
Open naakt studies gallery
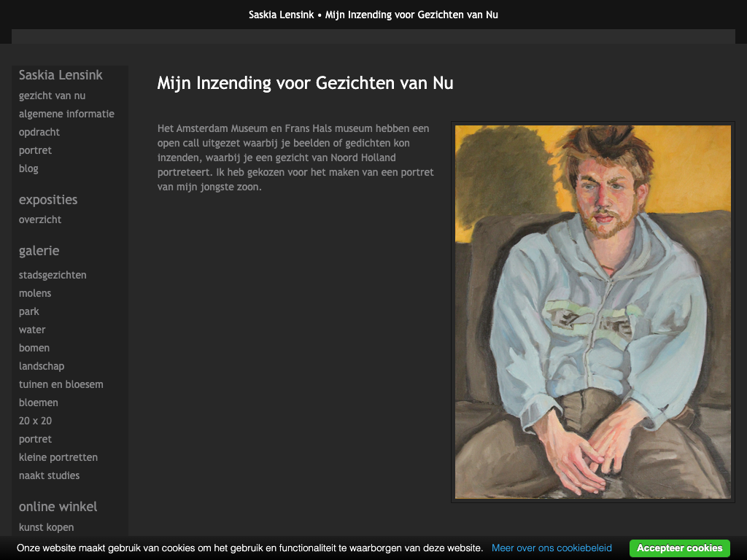[50, 475]
